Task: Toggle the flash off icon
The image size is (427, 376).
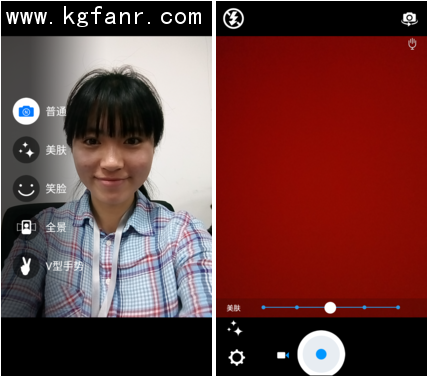Action: tap(233, 18)
